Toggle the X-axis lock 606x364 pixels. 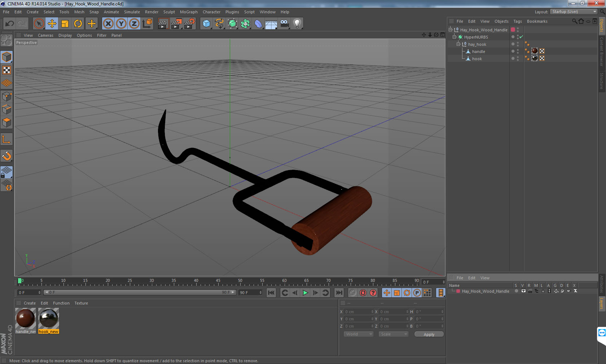point(108,24)
